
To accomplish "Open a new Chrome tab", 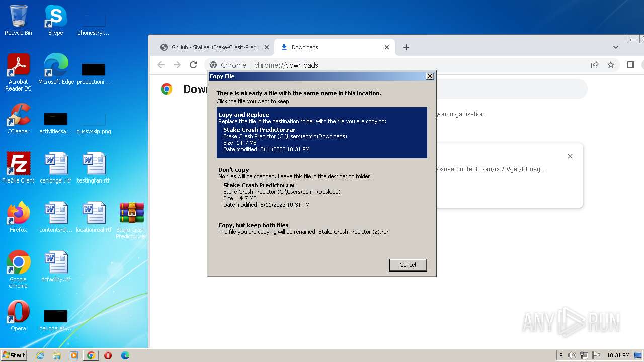I will [406, 47].
